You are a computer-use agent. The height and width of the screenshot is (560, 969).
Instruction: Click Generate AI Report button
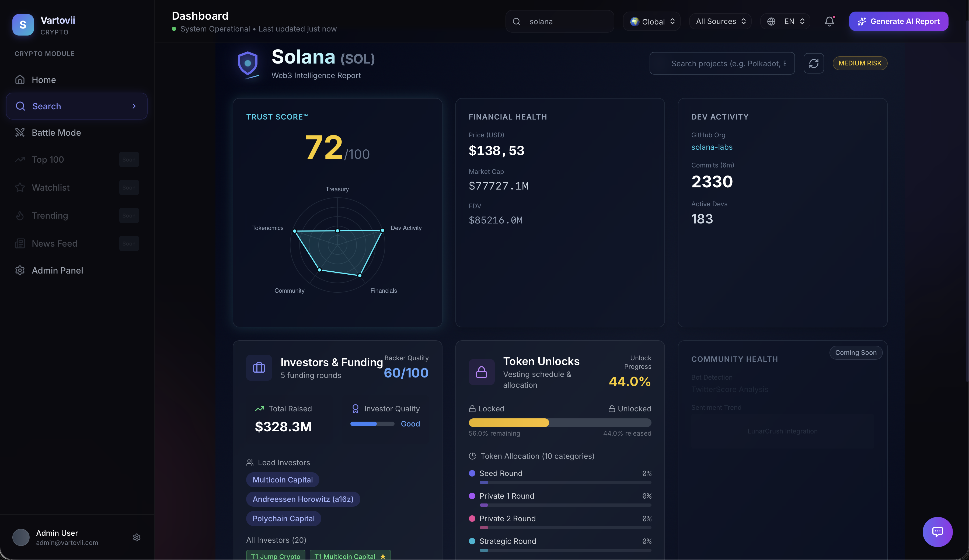[898, 22]
